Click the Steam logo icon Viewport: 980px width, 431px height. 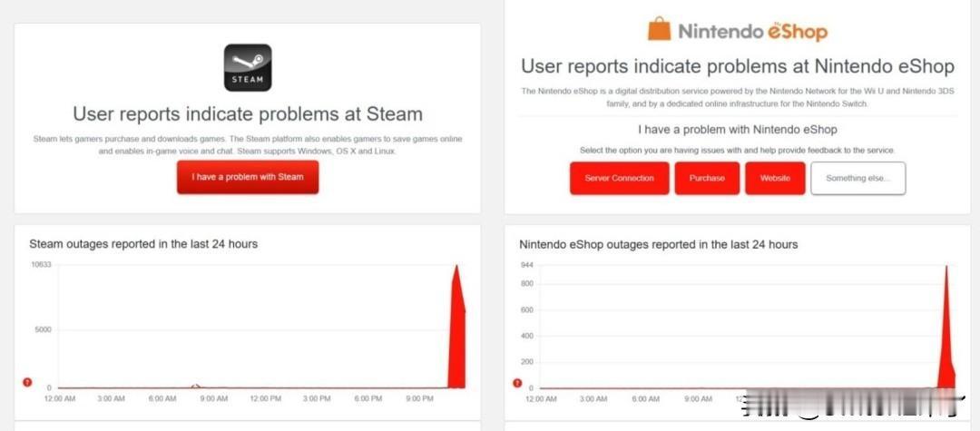click(x=248, y=67)
